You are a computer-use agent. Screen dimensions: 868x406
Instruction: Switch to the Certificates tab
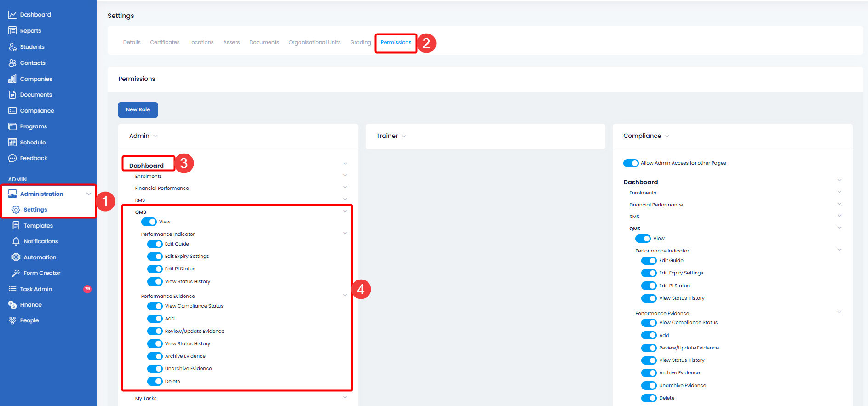(x=165, y=42)
